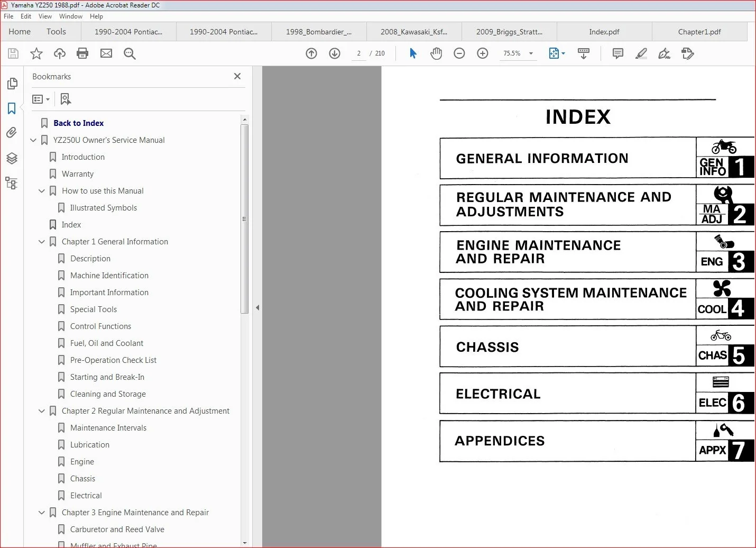Print the document with the printer icon
The width and height of the screenshot is (756, 548).
(82, 53)
